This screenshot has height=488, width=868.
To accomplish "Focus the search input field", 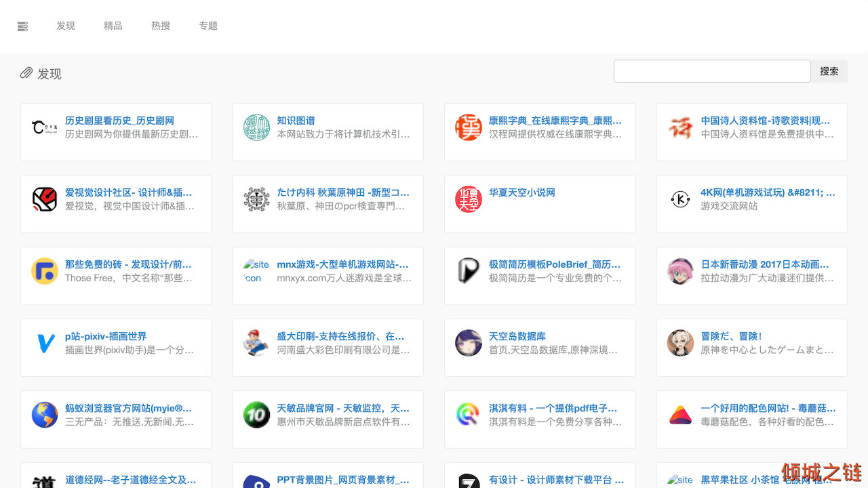I will tap(712, 71).
